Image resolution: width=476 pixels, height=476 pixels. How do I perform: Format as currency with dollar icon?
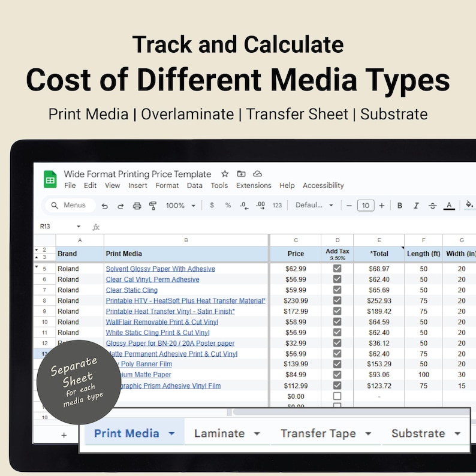click(x=212, y=206)
